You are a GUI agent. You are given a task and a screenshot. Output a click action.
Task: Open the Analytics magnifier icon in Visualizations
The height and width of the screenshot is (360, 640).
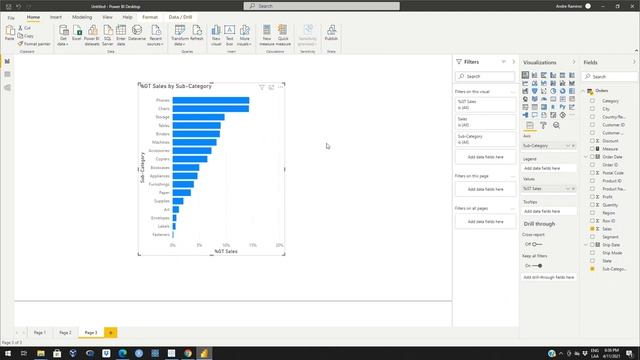point(556,126)
